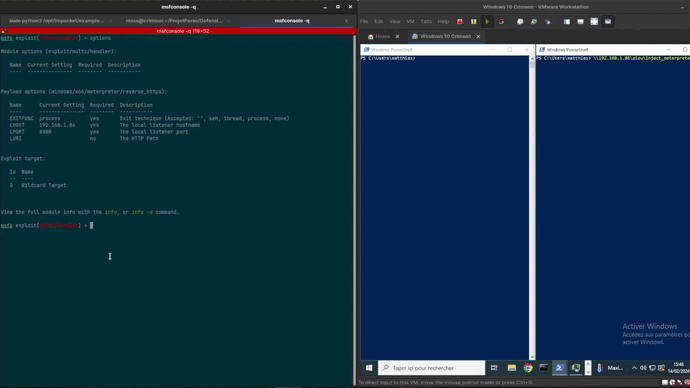Suspend the VM with the yellow pause icon
This screenshot has width=690, height=388.
473,22
